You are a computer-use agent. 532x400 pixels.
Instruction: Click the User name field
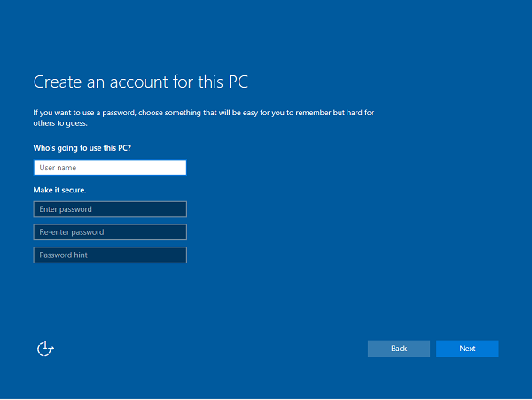tap(110, 167)
